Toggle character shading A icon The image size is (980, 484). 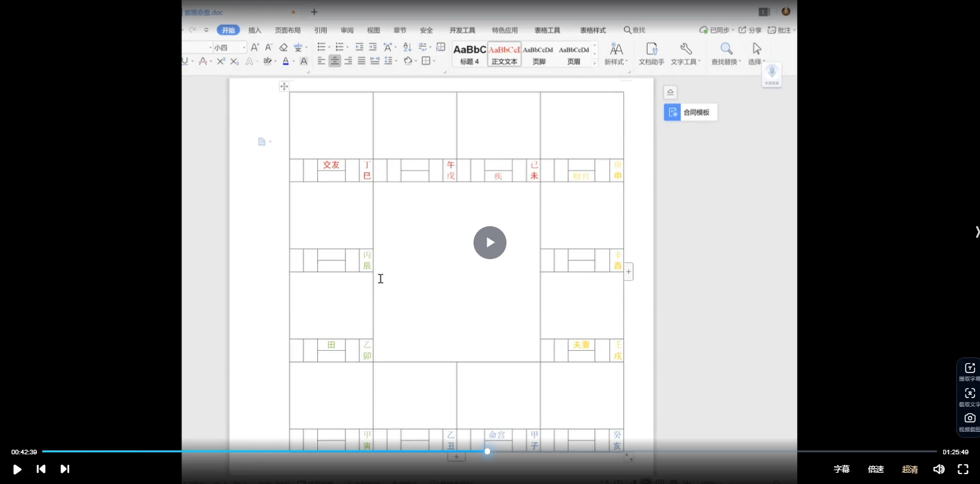pos(303,61)
